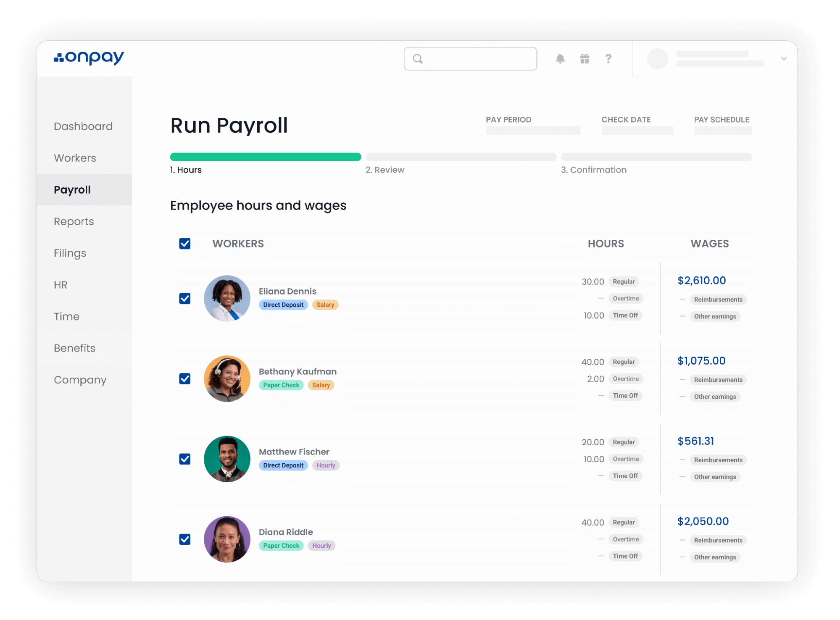Deselect Bethany Kaufman's payroll checkbox

pyautogui.click(x=184, y=378)
